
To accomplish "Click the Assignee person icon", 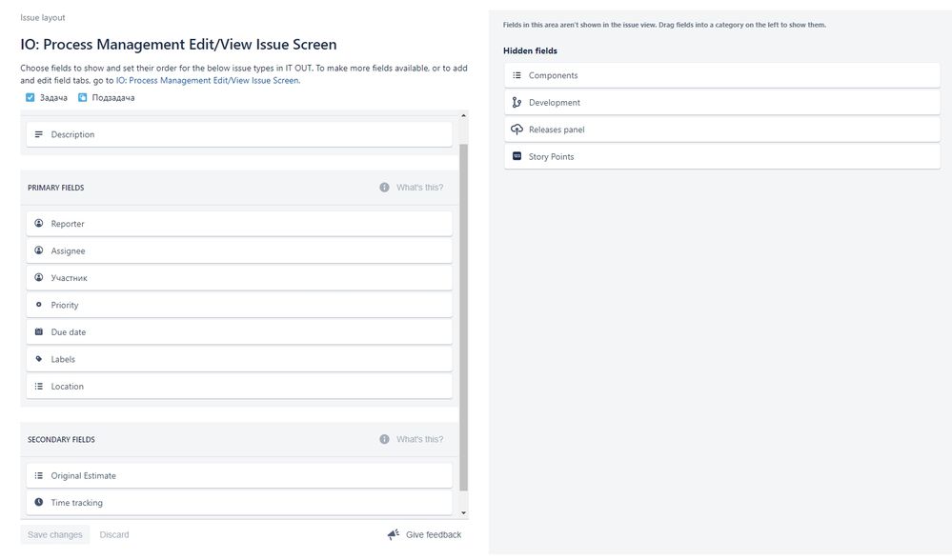I will pos(38,250).
